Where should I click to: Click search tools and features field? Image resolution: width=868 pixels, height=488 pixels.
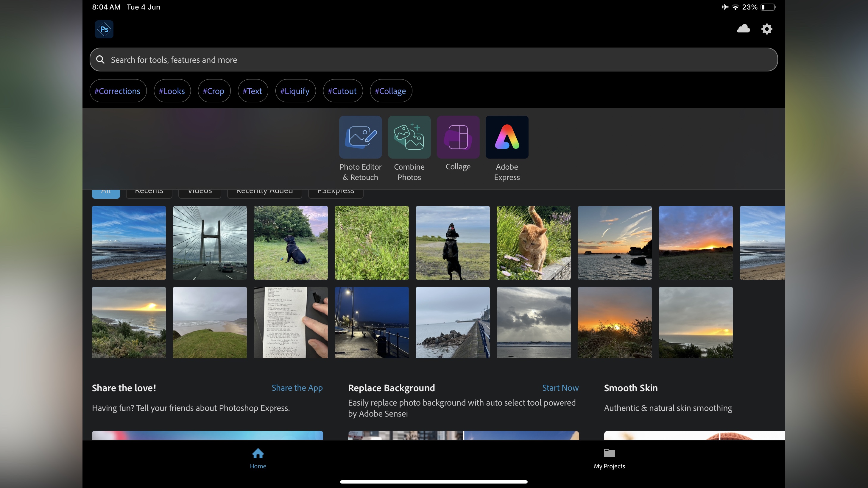point(434,60)
